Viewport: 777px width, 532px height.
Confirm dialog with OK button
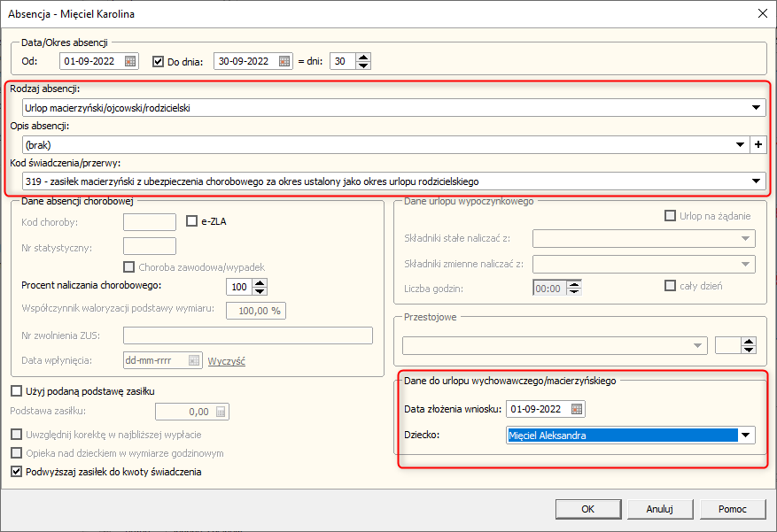[588, 509]
